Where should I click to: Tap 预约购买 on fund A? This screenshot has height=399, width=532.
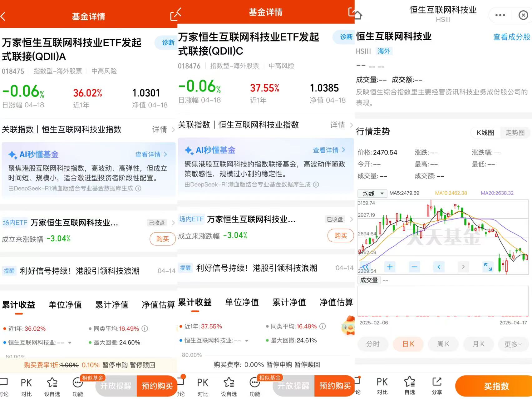coord(157,386)
